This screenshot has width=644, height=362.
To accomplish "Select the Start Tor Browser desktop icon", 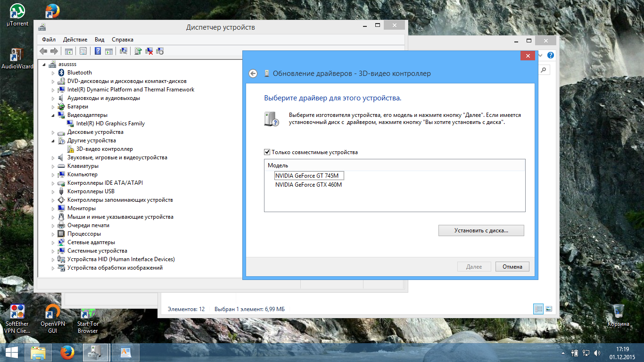I will [88, 319].
